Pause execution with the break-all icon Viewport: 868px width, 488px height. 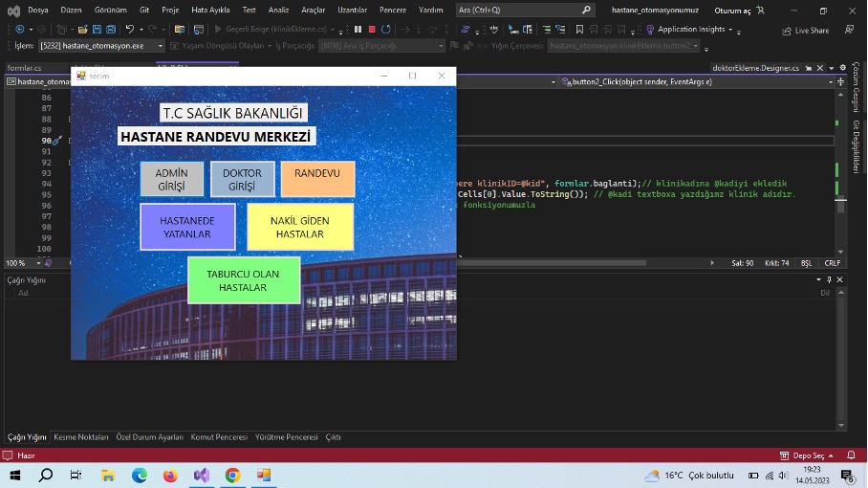click(x=358, y=30)
